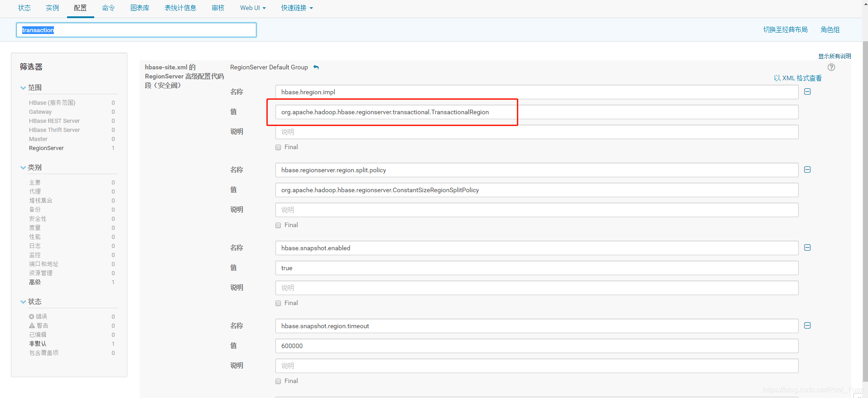Filter by HBase (服务范围) scope
Viewport: 868px width, 398px height.
pos(52,103)
